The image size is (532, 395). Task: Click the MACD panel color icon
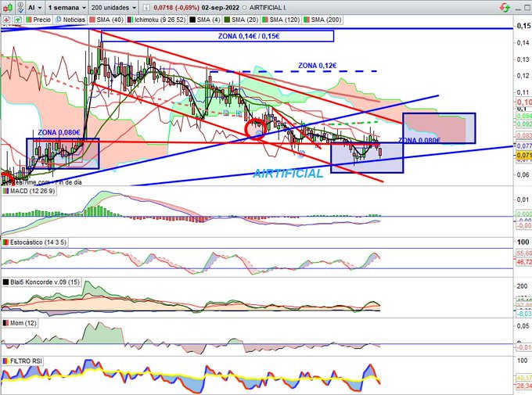pyautogui.click(x=5, y=191)
